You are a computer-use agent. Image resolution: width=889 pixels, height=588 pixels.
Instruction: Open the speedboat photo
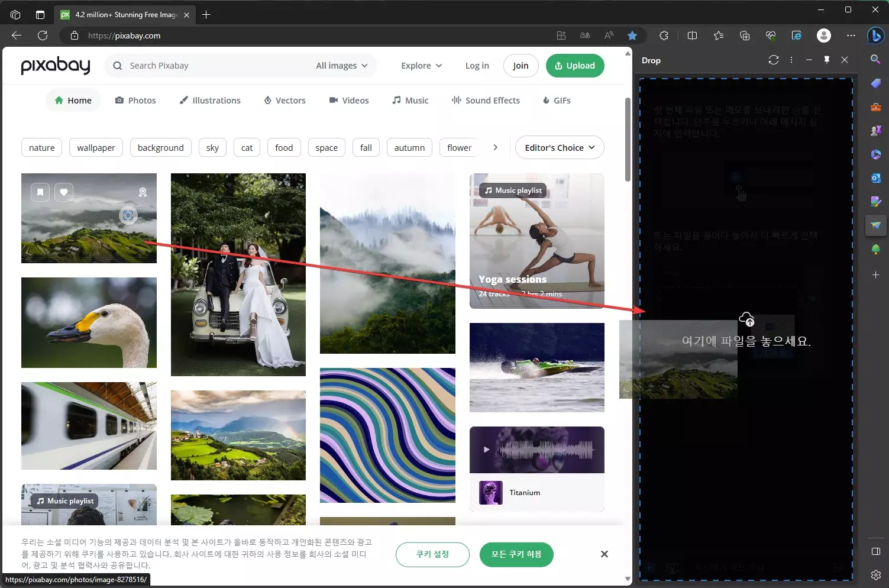pos(537,367)
